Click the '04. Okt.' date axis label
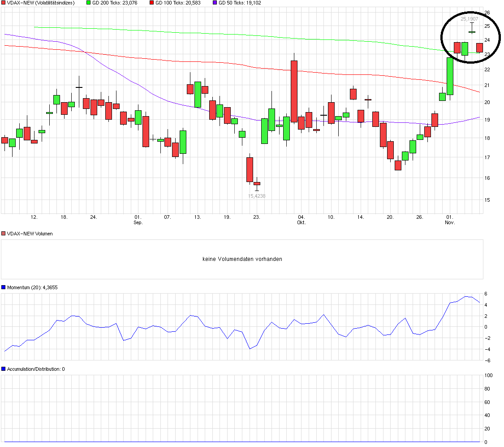This screenshot has height=447, width=504. click(301, 220)
